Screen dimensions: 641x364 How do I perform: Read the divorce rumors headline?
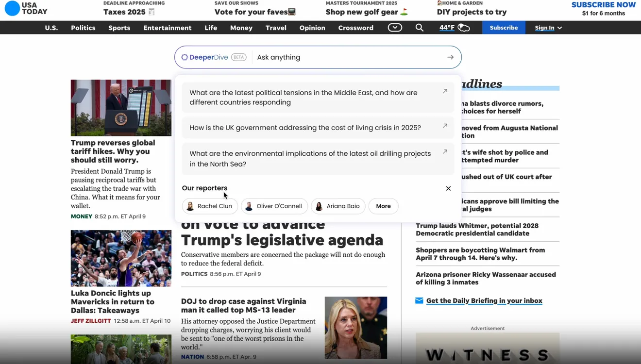502,107
